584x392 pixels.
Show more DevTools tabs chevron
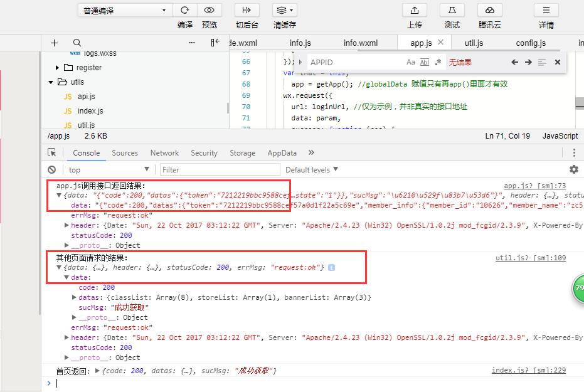311,152
